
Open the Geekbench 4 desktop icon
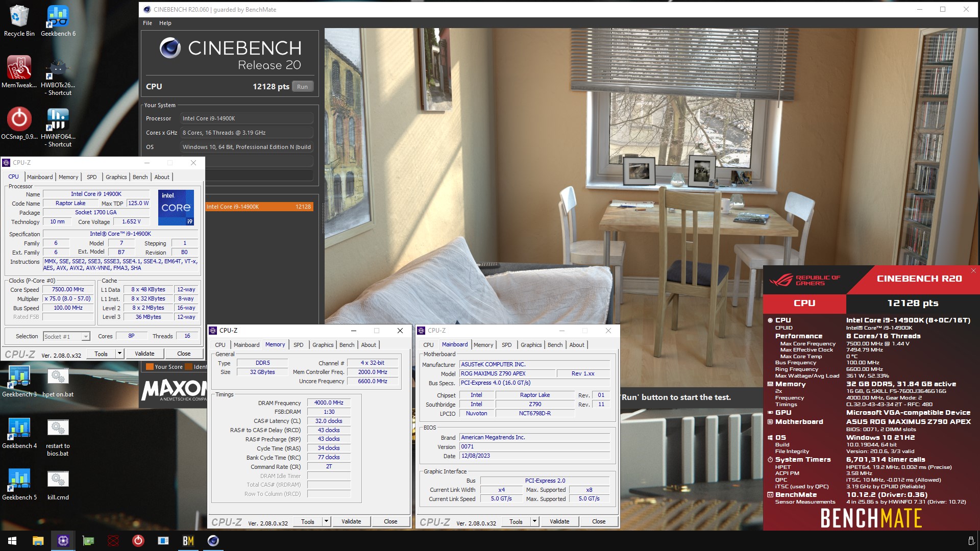pos(19,433)
